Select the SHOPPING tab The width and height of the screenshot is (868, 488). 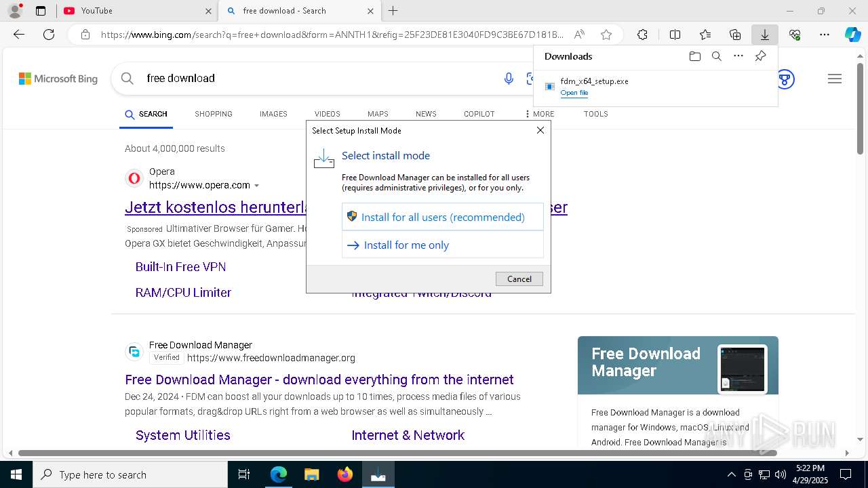(x=214, y=114)
